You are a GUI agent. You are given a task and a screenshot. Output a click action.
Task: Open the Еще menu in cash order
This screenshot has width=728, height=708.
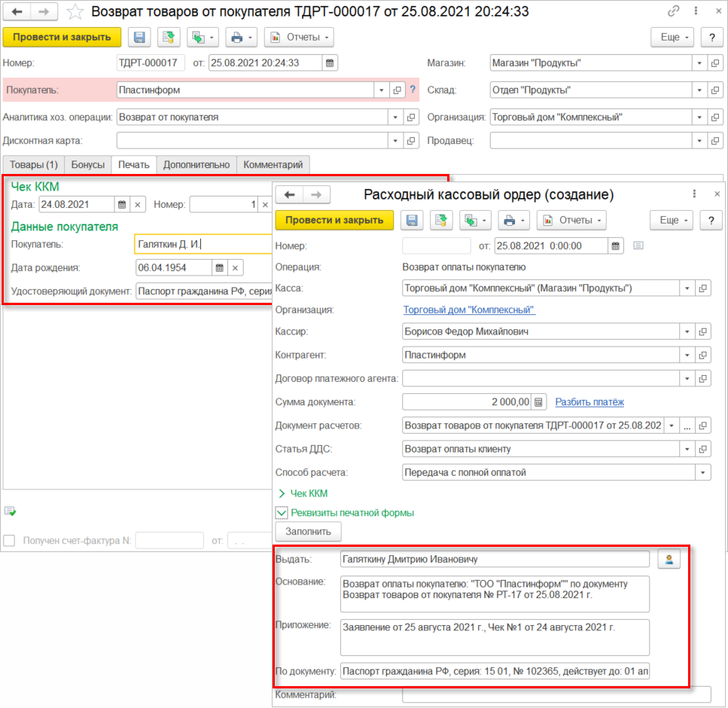pos(672,220)
